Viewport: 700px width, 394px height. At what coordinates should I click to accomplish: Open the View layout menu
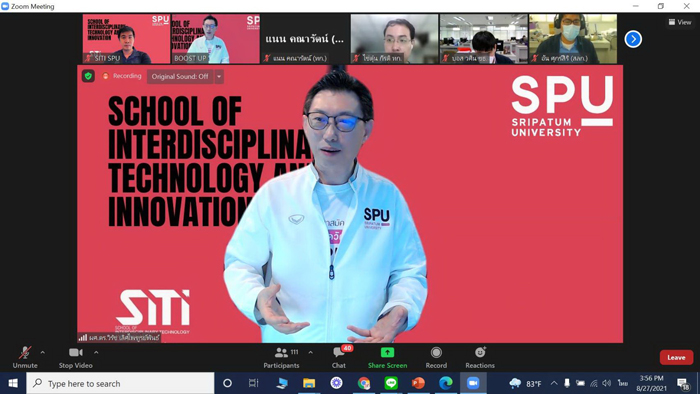(680, 22)
